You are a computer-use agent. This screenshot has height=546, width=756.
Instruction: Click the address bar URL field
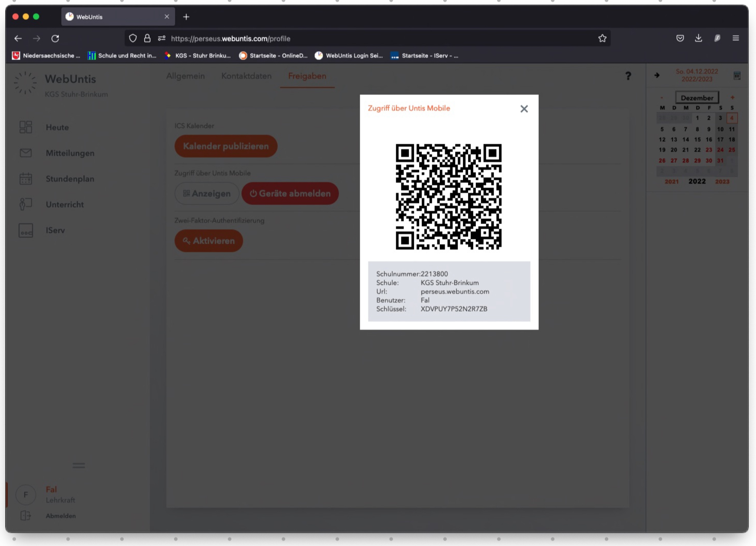tap(367, 39)
